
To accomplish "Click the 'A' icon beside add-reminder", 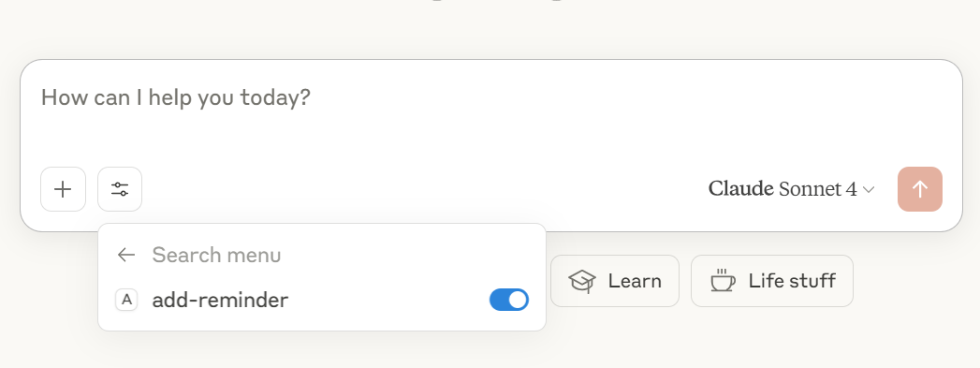I will coord(126,300).
